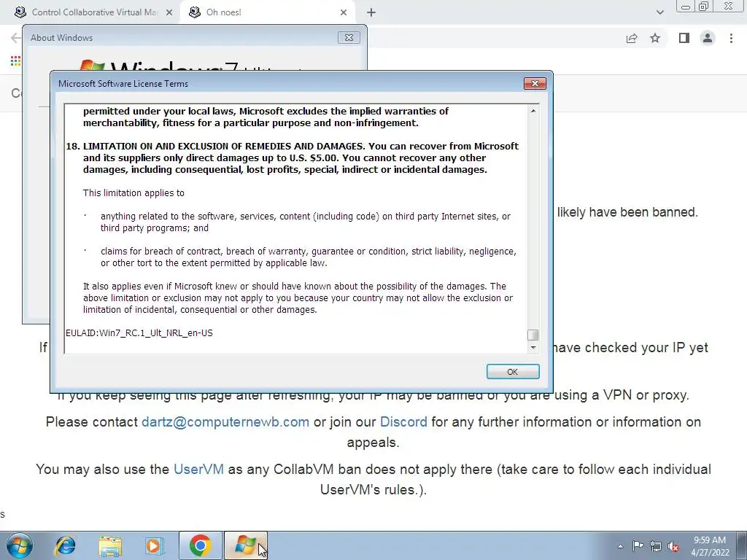The height and width of the screenshot is (560, 747).
Task: Click the license text scrollbar thumb
Action: point(533,335)
